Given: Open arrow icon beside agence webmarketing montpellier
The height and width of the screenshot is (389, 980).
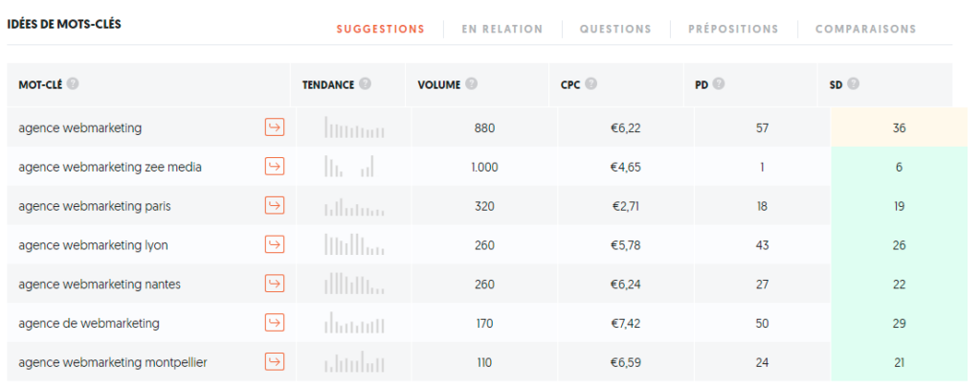Looking at the screenshot, I should pos(275,361).
